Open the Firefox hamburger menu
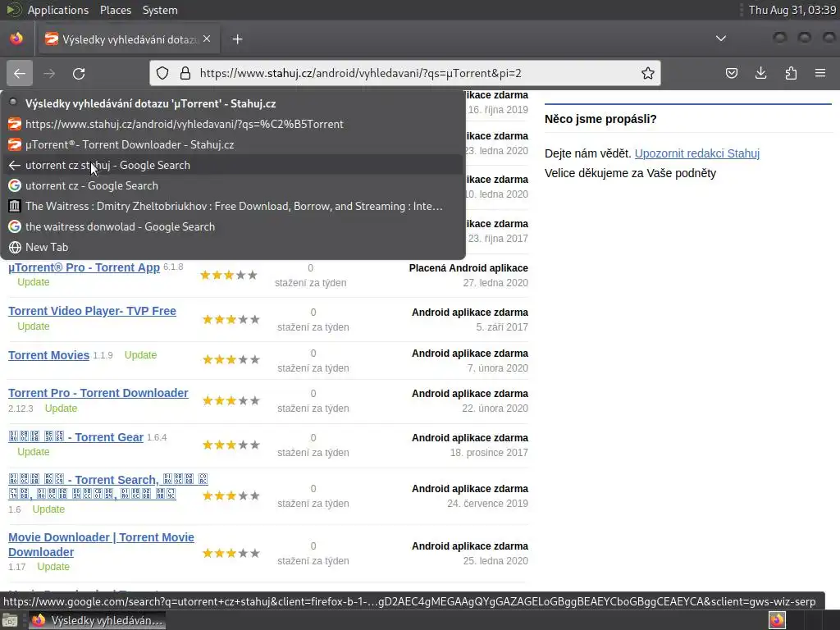The width and height of the screenshot is (840, 630). tap(820, 73)
